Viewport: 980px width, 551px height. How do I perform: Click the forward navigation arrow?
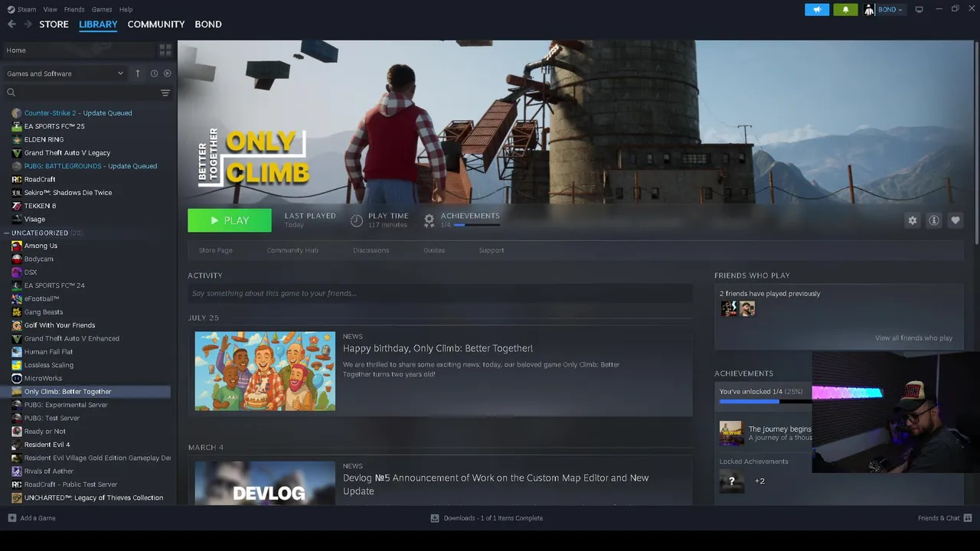[28, 24]
